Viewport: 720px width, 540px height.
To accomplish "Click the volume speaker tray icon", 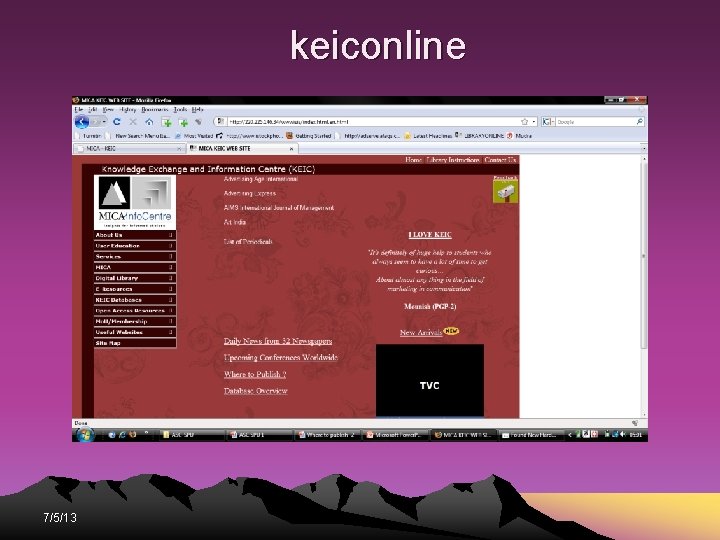I will pos(623,434).
